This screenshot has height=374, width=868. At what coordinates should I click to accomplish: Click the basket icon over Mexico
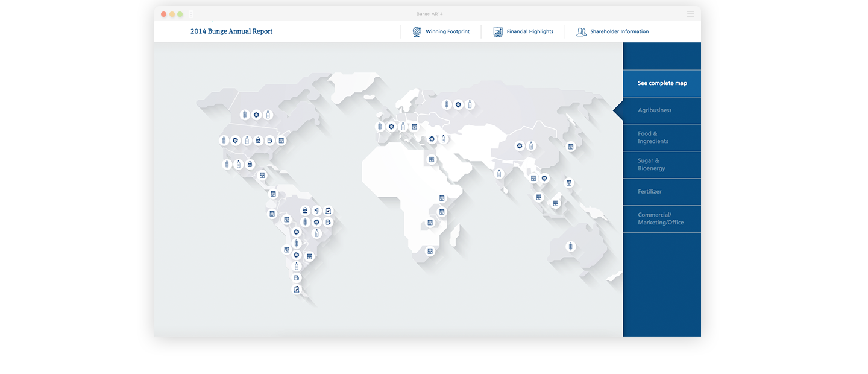point(250,164)
